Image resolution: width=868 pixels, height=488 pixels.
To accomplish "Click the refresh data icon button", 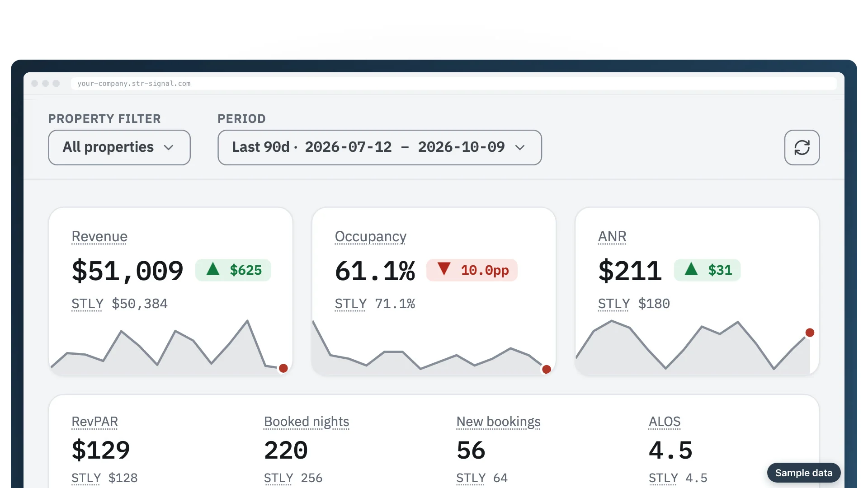I will tap(802, 147).
